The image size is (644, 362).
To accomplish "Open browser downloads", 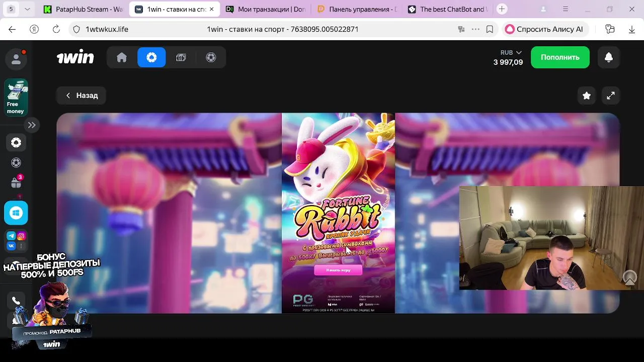I will [x=632, y=29].
